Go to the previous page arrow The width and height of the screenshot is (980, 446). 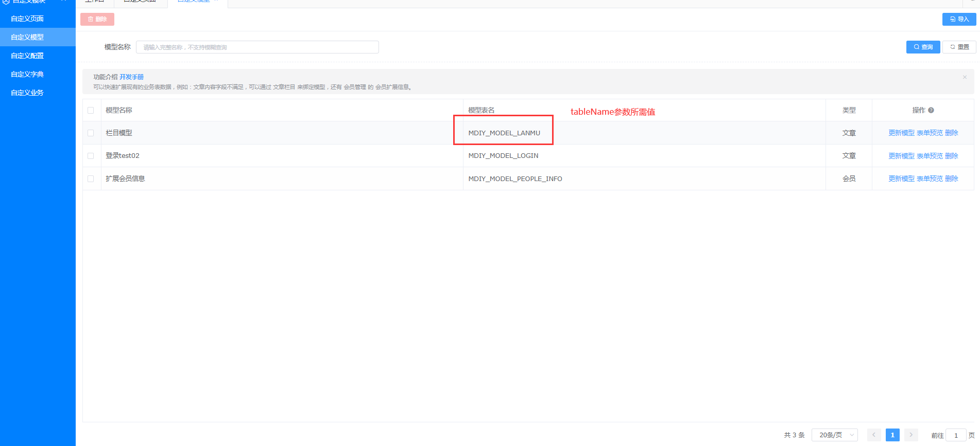pyautogui.click(x=874, y=435)
